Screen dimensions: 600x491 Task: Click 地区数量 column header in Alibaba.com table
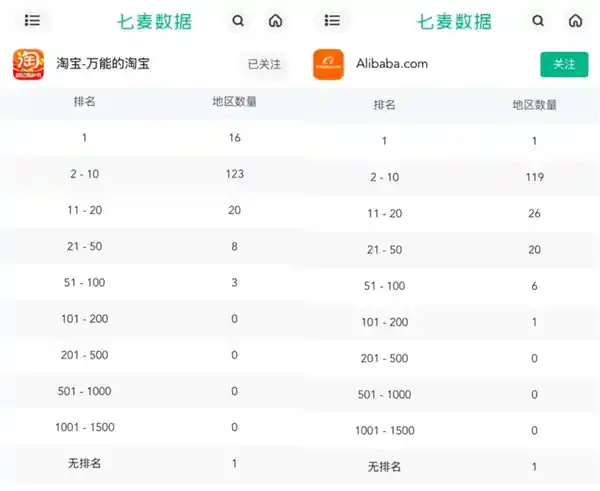[x=534, y=104]
